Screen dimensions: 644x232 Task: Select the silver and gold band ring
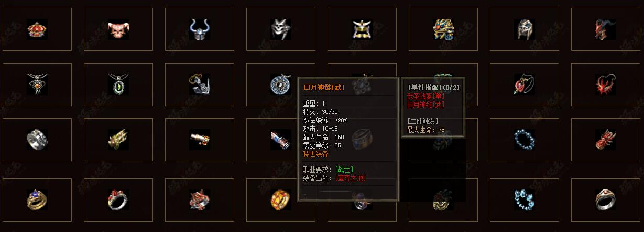click(x=606, y=199)
